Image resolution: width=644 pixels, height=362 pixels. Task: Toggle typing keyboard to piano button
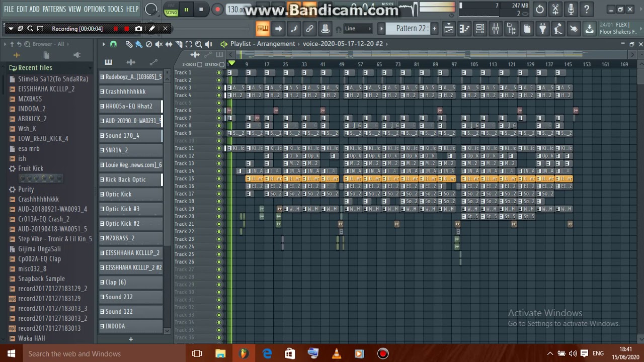point(262,29)
